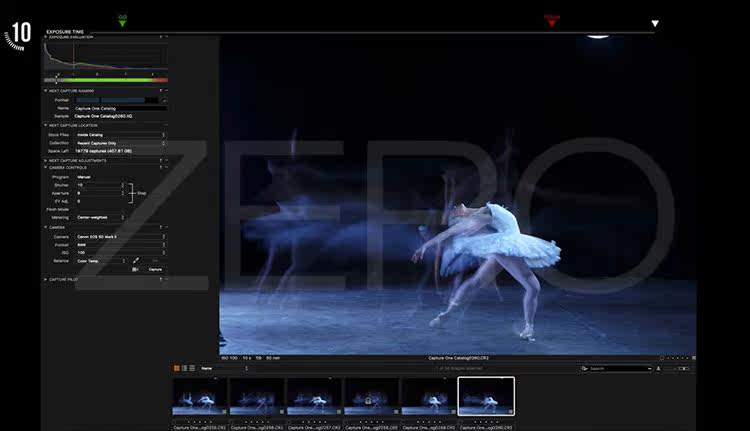The height and width of the screenshot is (431, 750).
Task: Collapse the Next Capture Location section
Action: pos(46,125)
